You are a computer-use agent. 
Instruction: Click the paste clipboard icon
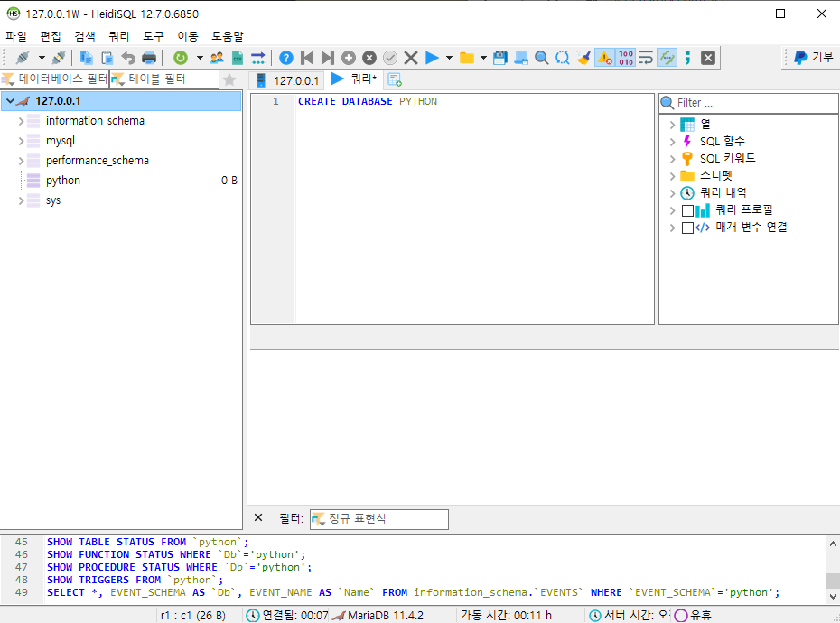tap(107, 57)
